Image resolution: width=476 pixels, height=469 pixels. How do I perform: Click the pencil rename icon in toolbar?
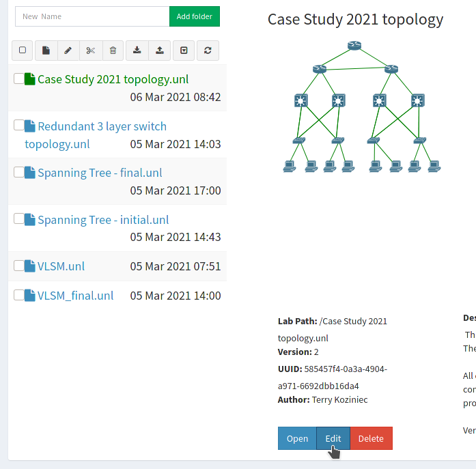click(68, 50)
